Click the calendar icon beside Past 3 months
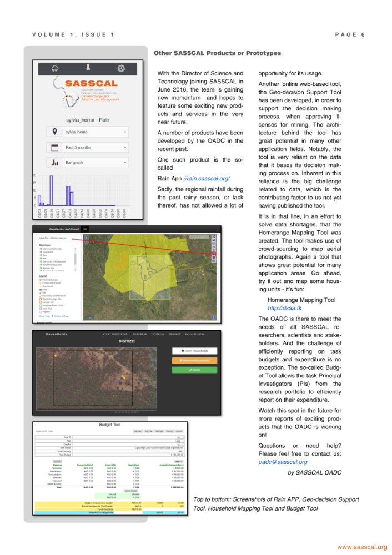 click(x=54, y=148)
